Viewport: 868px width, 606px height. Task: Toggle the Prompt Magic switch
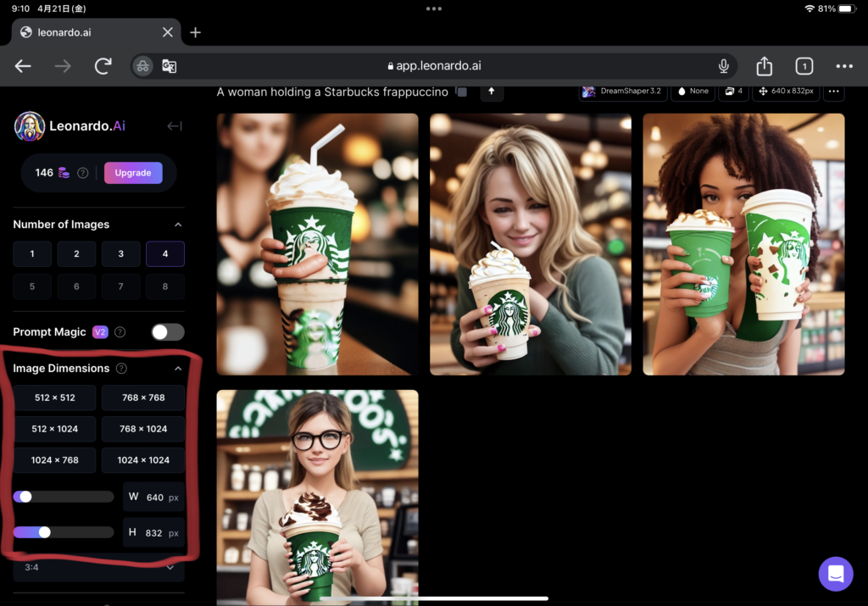tap(167, 332)
